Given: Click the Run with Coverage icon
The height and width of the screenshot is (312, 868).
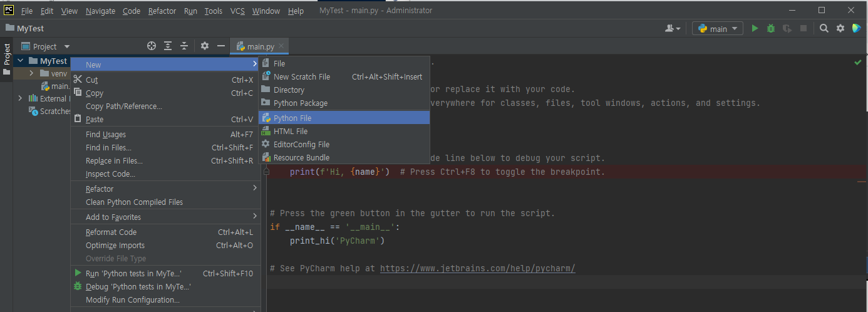Looking at the screenshot, I should pos(787,28).
